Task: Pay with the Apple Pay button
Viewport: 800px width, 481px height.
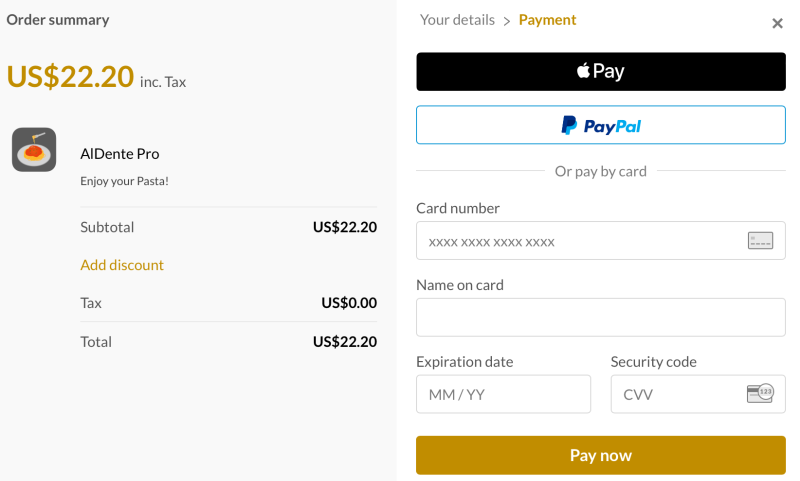Action: click(601, 71)
